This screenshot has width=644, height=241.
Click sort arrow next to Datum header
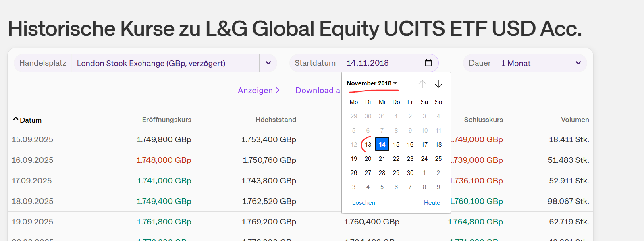coord(16,119)
